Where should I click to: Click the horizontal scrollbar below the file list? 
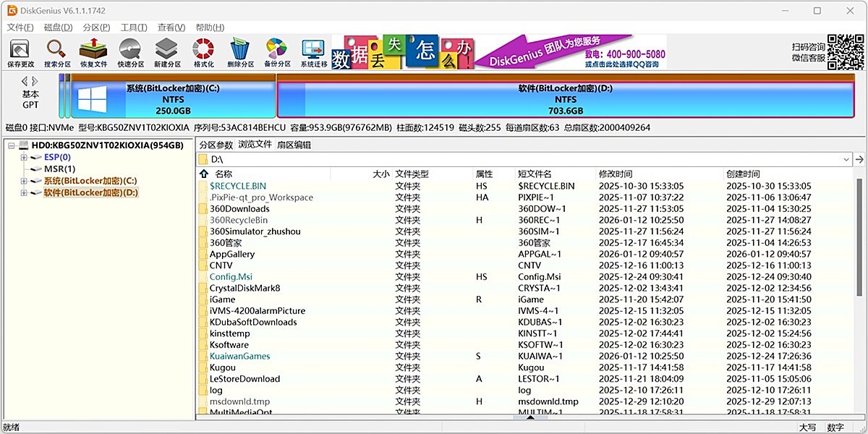(532, 417)
